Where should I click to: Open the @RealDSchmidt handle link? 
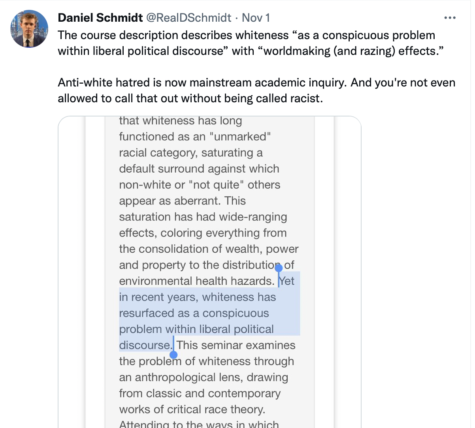tap(189, 18)
